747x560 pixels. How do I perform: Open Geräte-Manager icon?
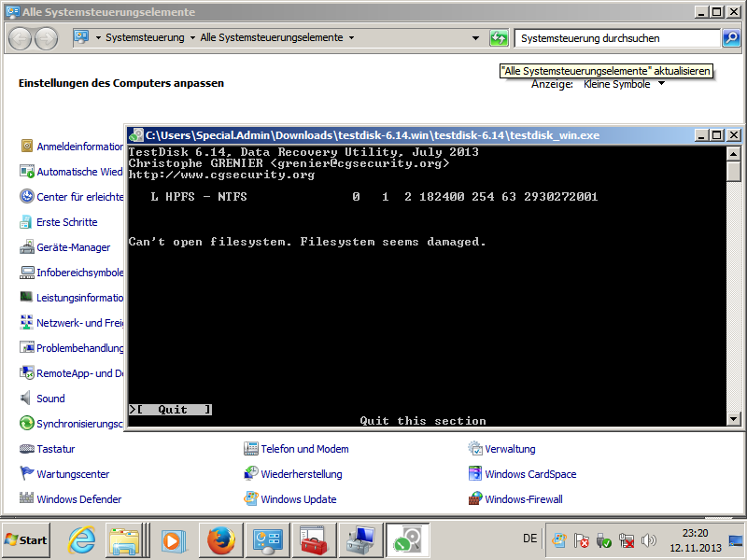(27, 247)
